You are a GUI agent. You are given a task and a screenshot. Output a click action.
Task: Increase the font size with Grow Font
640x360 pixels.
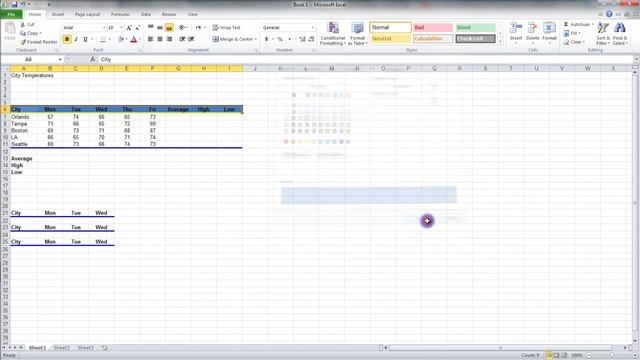point(129,28)
